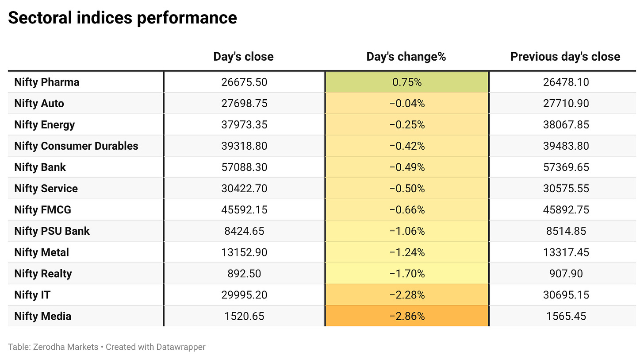Click the Nifty Energy day's close 37973.35

244,125
